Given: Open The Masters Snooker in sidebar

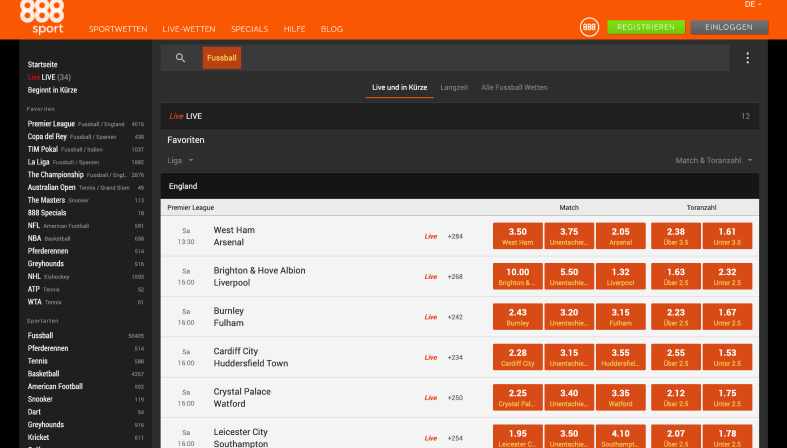Looking at the screenshot, I should pyautogui.click(x=85, y=200).
